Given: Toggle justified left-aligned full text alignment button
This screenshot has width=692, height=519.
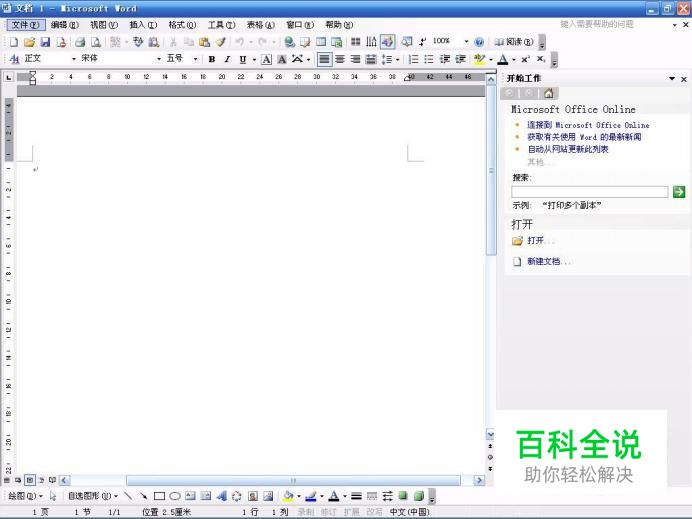Looking at the screenshot, I should [324, 59].
